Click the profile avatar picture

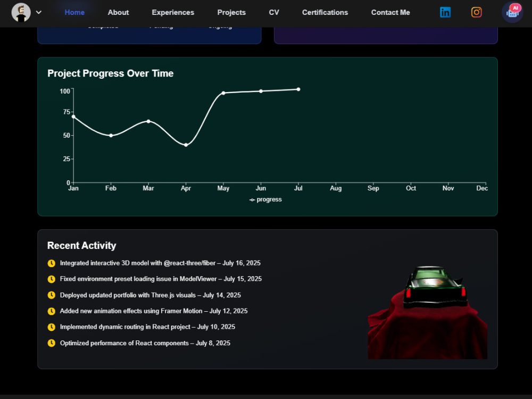point(21,13)
